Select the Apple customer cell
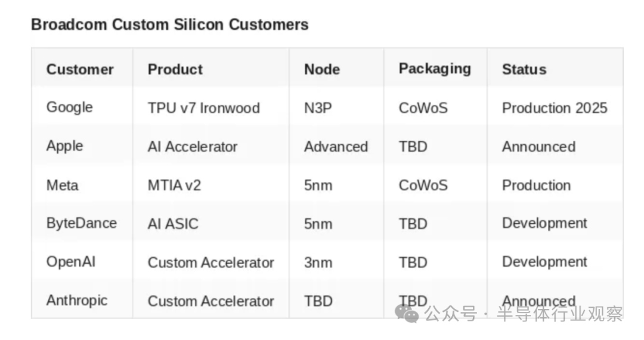The image size is (644, 340). (65, 146)
